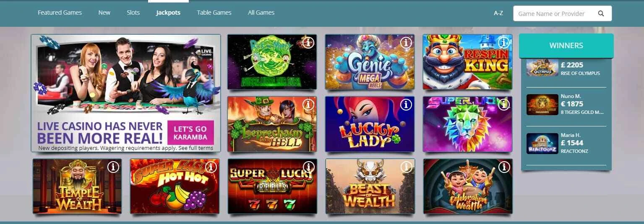Open the Table Games tab
The width and height of the screenshot is (644, 224).
[x=214, y=13]
